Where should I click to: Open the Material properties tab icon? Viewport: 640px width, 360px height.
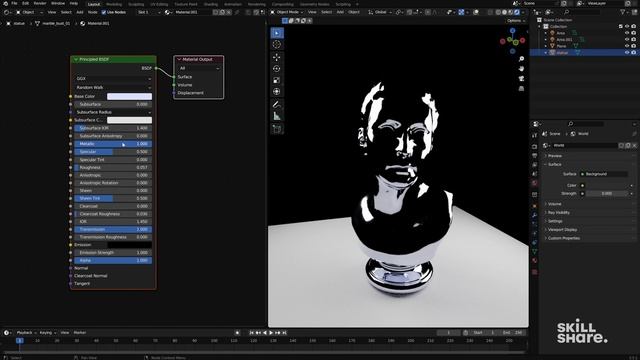pos(535,260)
